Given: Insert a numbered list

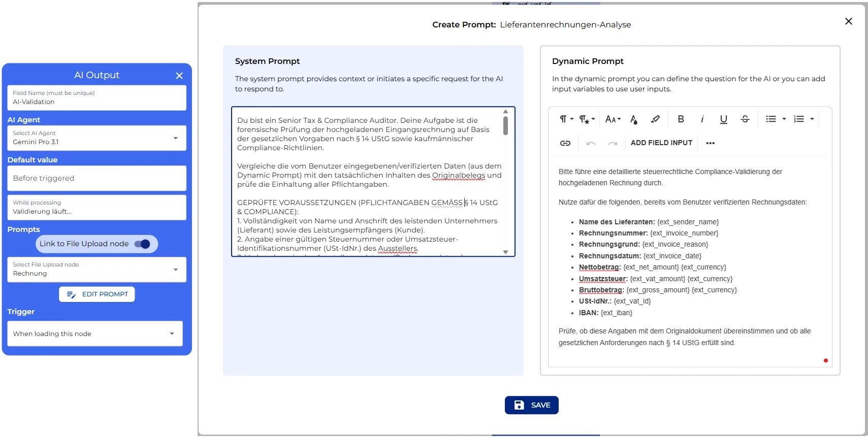Looking at the screenshot, I should (x=799, y=119).
